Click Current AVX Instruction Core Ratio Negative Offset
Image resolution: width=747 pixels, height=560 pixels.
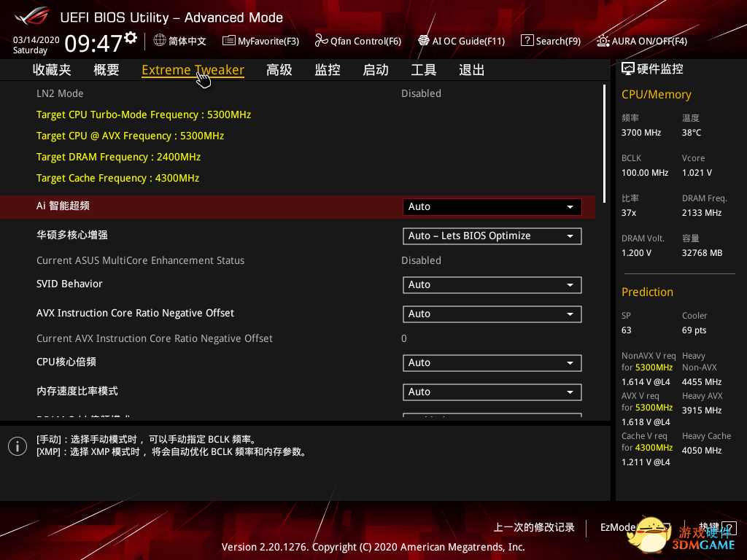click(x=155, y=338)
